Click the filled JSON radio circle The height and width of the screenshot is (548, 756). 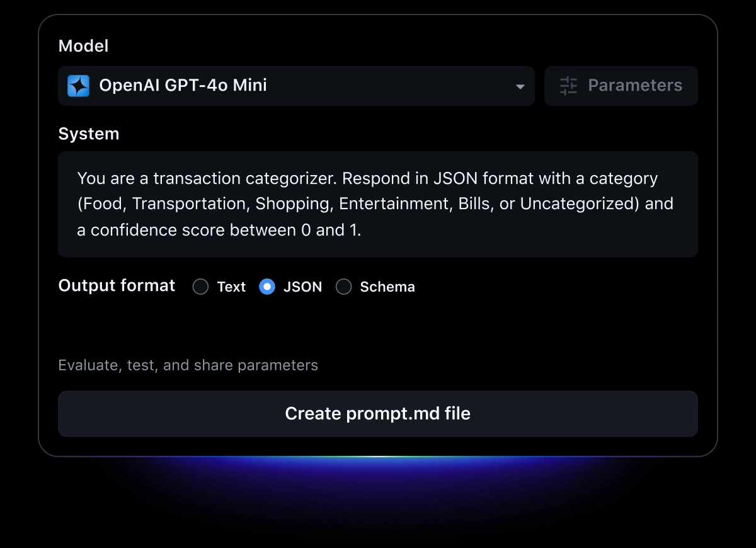[267, 287]
